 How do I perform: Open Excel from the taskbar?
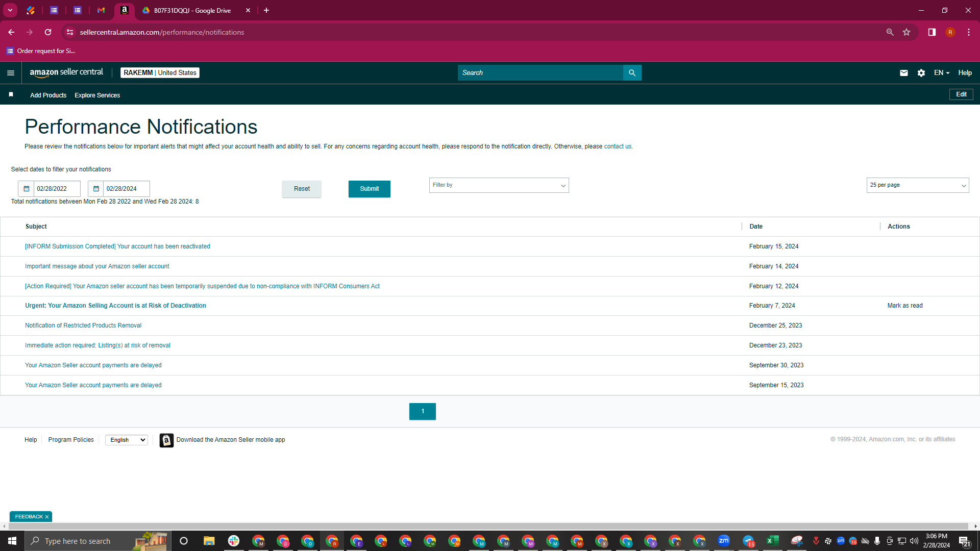click(x=773, y=541)
